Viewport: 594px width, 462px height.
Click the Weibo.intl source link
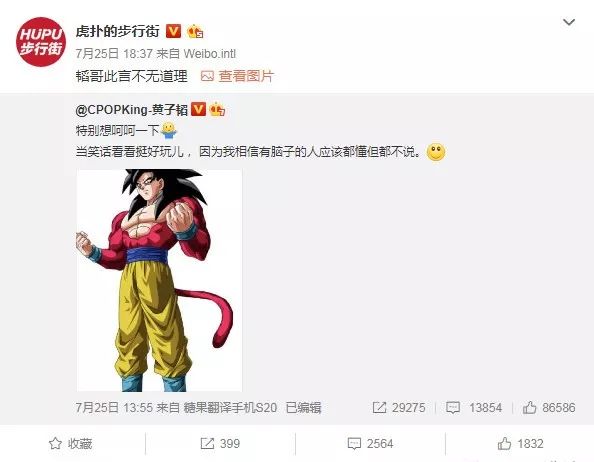pos(209,53)
